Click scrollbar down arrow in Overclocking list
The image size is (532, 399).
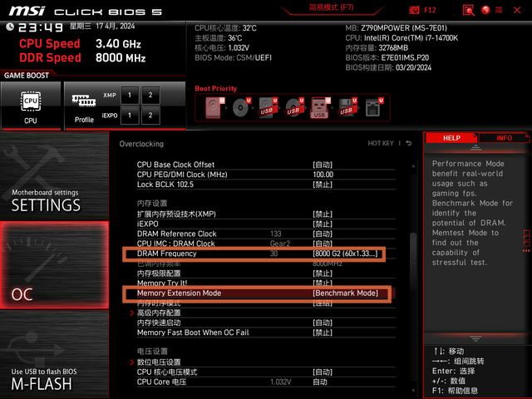pos(413,391)
